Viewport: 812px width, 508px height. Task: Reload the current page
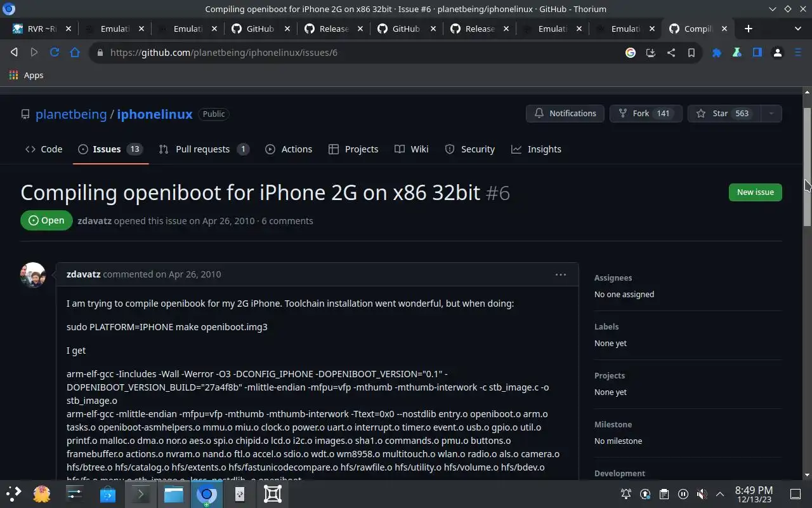[55, 53]
